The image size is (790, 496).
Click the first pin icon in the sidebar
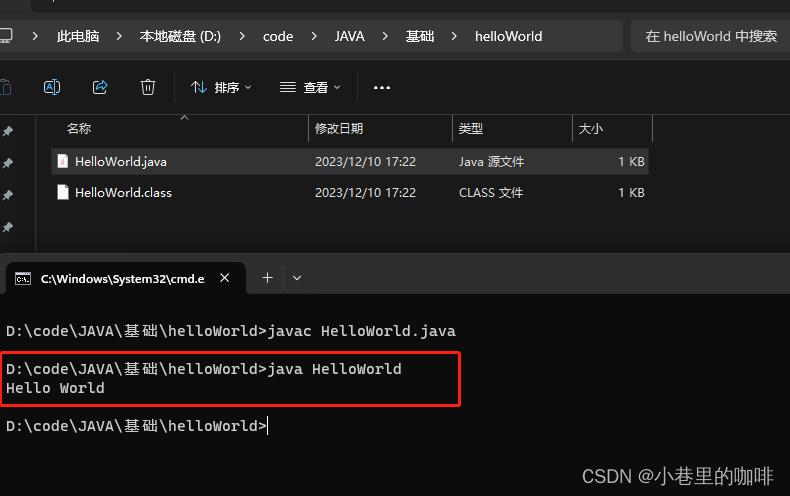coord(8,131)
